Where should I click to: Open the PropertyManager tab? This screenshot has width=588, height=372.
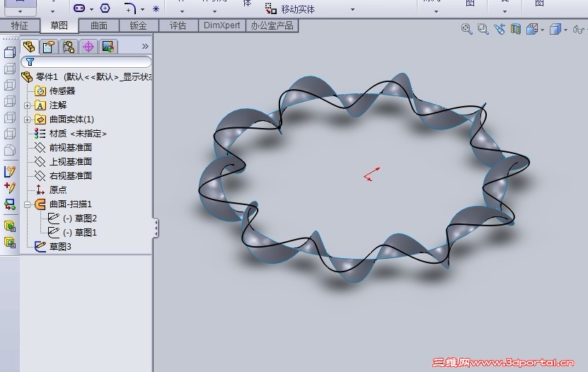[x=49, y=47]
